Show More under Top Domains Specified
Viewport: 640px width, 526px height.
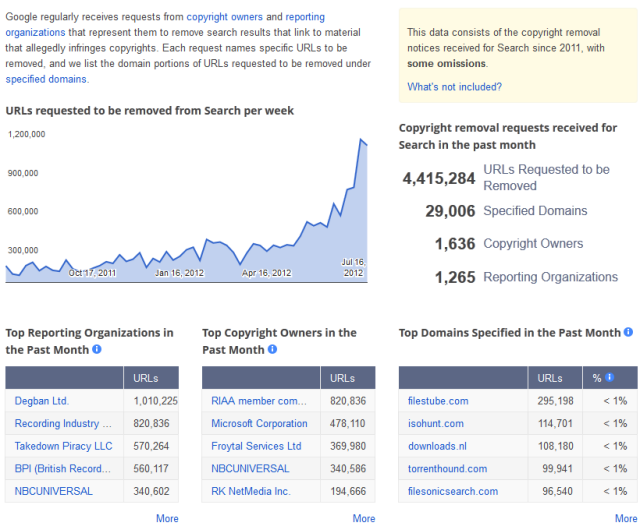(x=625, y=518)
